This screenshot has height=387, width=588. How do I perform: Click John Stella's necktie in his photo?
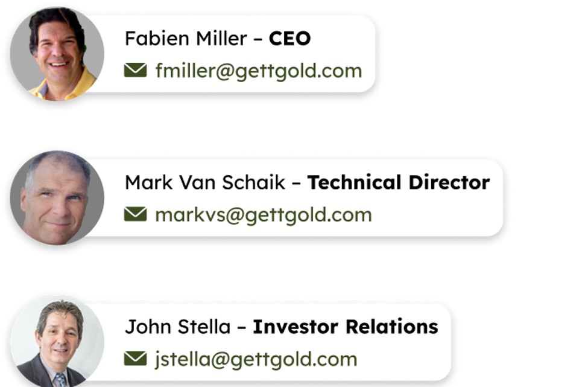click(60, 380)
